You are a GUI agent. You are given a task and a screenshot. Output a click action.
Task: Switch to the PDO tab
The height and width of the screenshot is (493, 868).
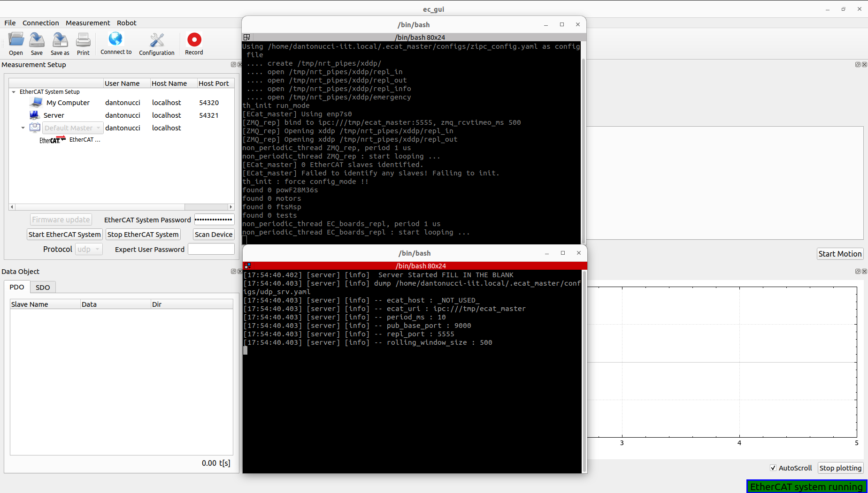(17, 287)
